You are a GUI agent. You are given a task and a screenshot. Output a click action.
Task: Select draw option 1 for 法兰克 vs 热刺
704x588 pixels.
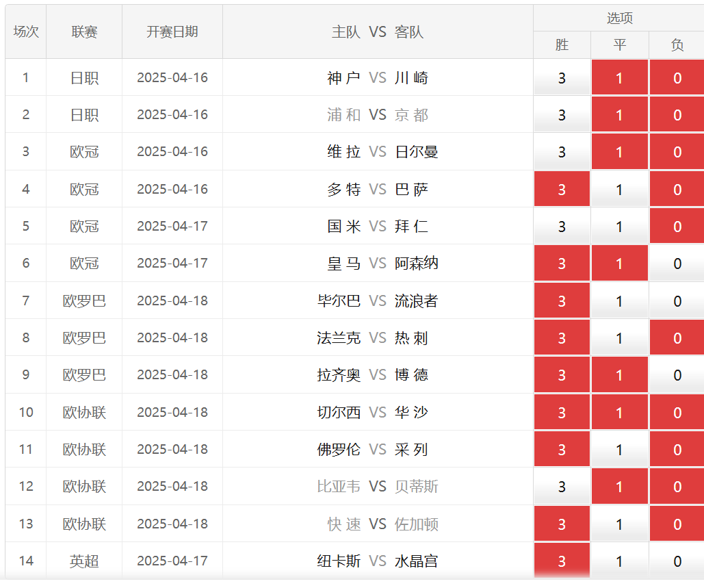(620, 337)
